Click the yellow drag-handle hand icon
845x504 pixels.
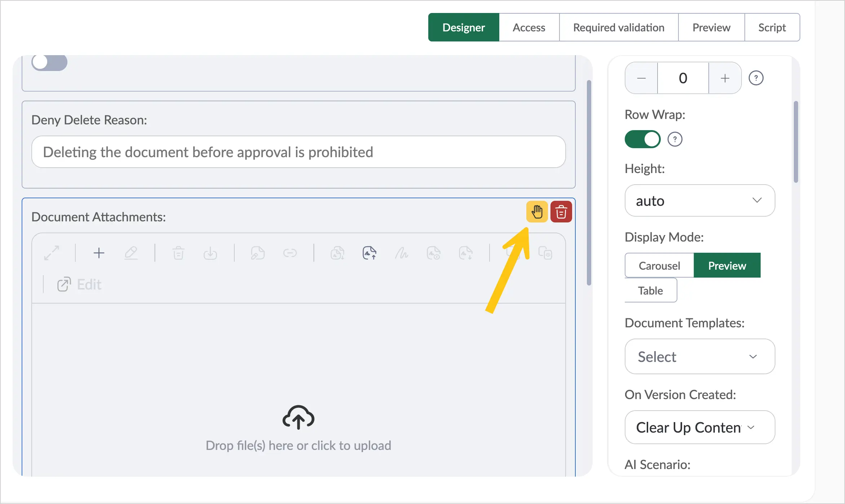pyautogui.click(x=537, y=212)
